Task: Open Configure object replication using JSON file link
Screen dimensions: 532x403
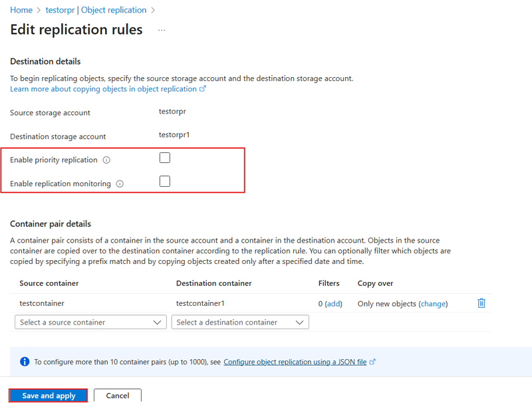Action: click(295, 362)
